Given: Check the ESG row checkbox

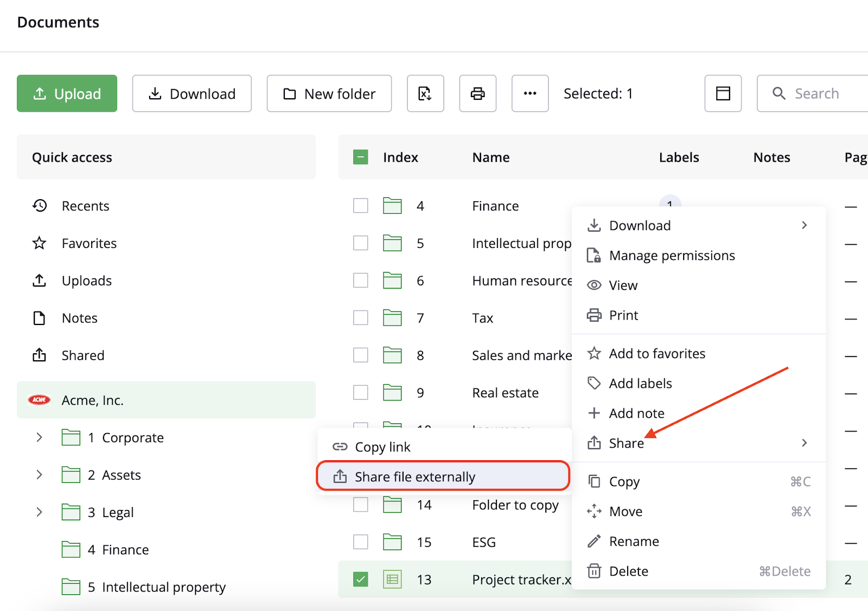Looking at the screenshot, I should click(x=361, y=542).
